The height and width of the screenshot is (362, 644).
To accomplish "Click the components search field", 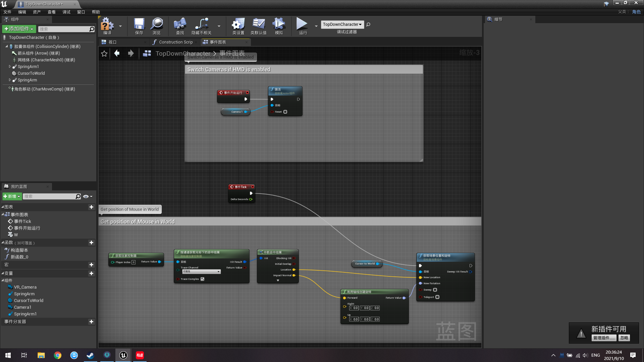I will [66, 29].
